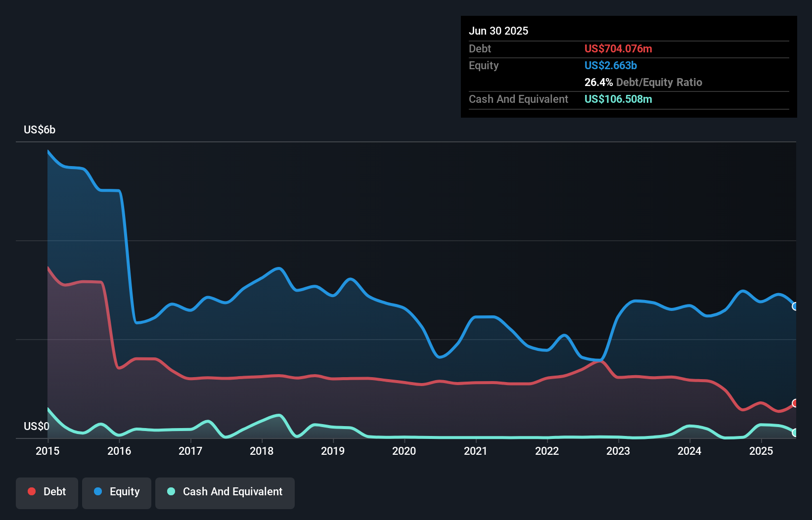
Task: Open details for the Debt/Equity Ratio row
Action: 643,82
